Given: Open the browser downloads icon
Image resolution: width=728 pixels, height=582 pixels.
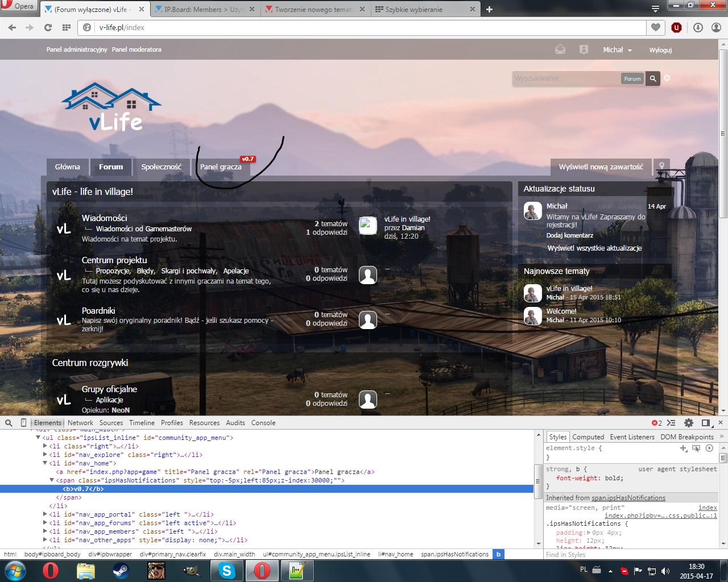Looking at the screenshot, I should pos(698,27).
